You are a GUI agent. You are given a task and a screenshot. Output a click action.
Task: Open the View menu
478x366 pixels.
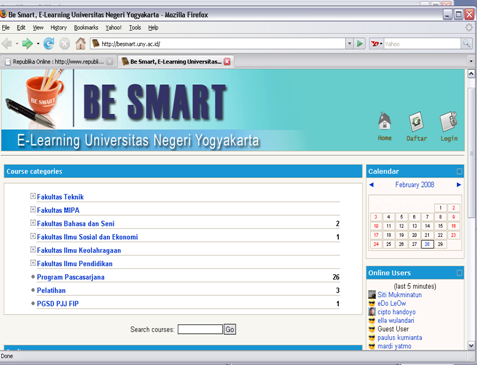38,28
